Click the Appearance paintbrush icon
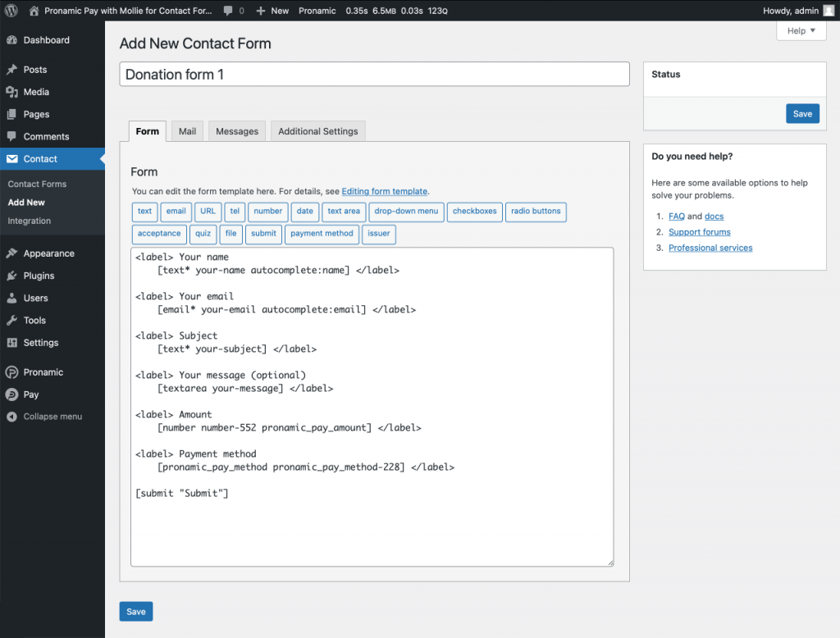Viewport: 840px width, 638px height. click(11, 253)
